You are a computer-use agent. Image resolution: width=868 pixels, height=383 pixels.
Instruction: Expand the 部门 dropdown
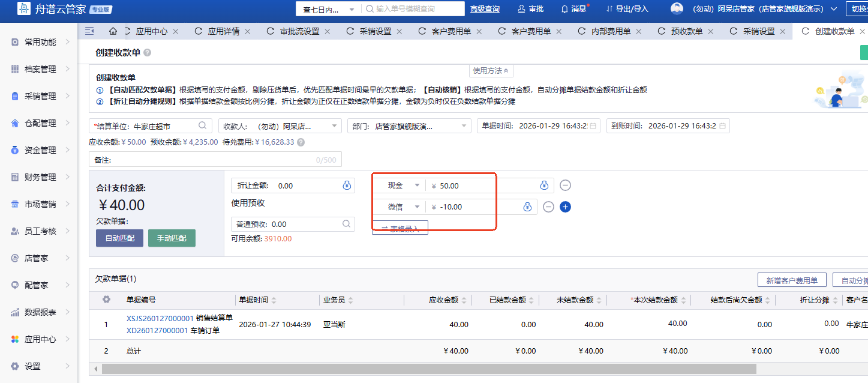pyautogui.click(x=463, y=126)
